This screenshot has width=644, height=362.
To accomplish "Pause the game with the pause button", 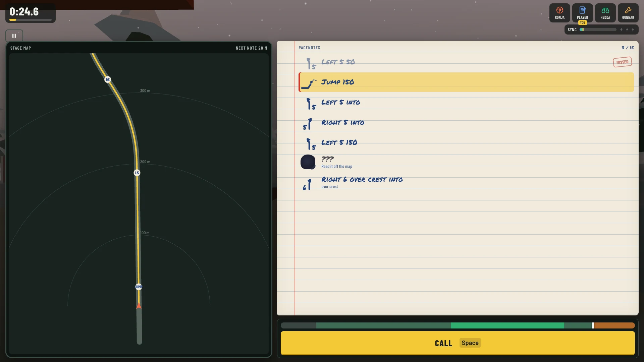I will point(14,36).
